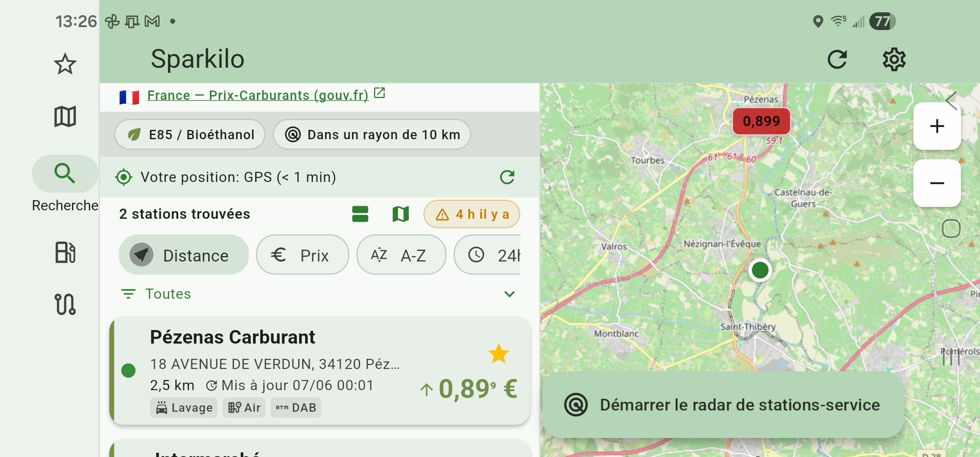
Task: Click the battery 77 indicator
Action: [x=882, y=21]
